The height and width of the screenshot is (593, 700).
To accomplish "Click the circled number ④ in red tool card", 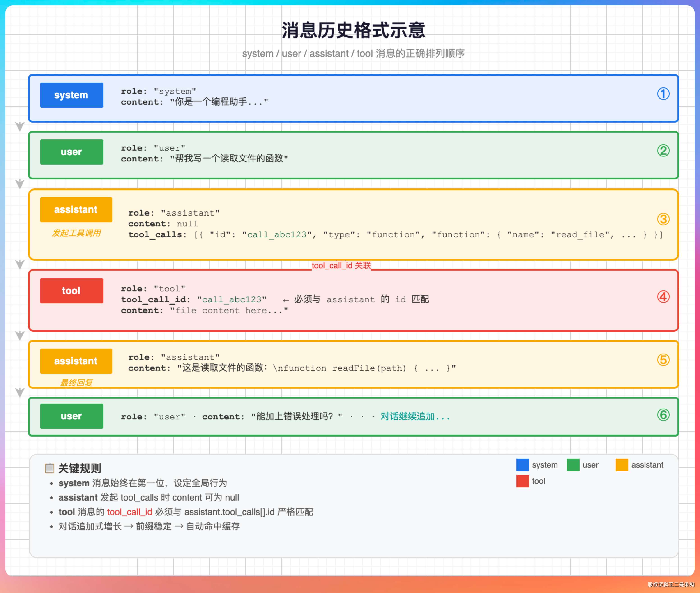I will [x=663, y=297].
